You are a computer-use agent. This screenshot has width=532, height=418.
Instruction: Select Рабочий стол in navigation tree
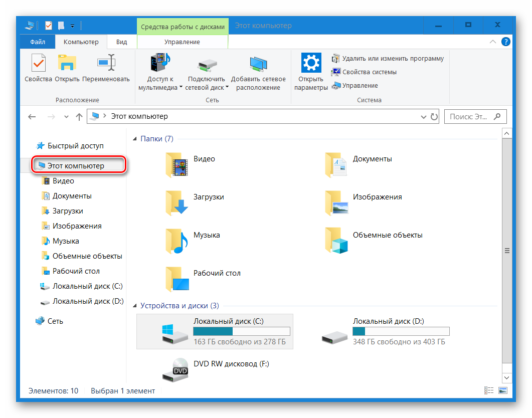[71, 271]
